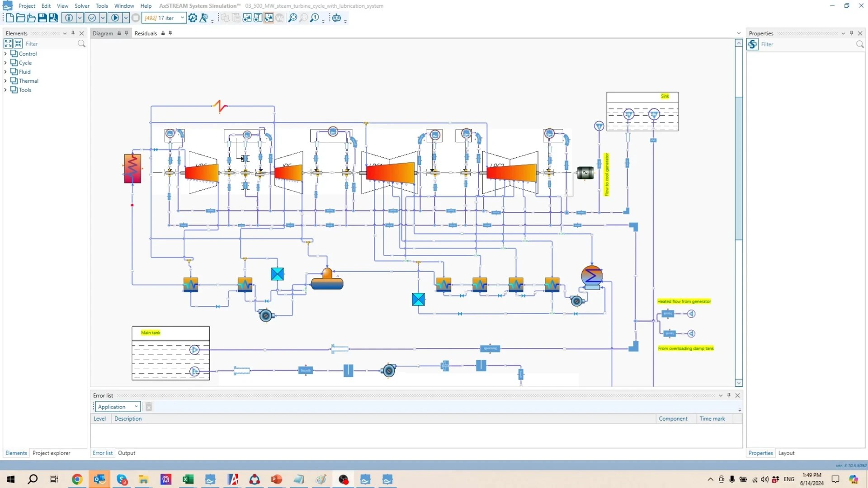The width and height of the screenshot is (868, 488).
Task: Open the Project explorer tab
Action: [x=52, y=453]
